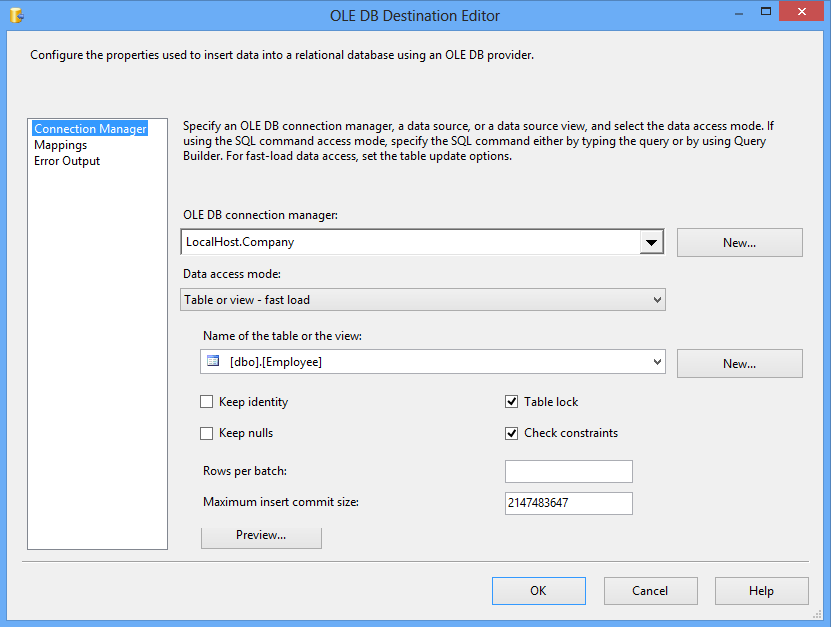Confirm with the OK button
Image resolution: width=831 pixels, height=627 pixels.
(539, 591)
